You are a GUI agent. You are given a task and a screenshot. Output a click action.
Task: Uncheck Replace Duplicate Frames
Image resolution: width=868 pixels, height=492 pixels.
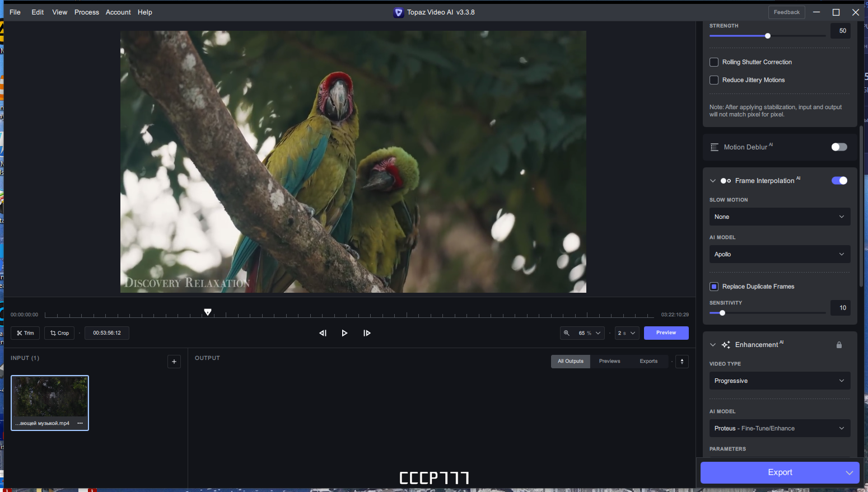tap(714, 287)
